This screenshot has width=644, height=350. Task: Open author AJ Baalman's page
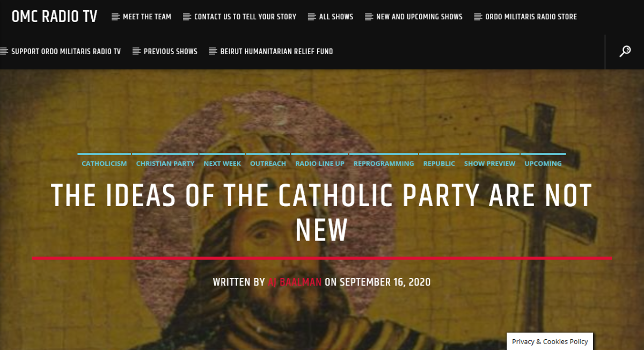295,282
